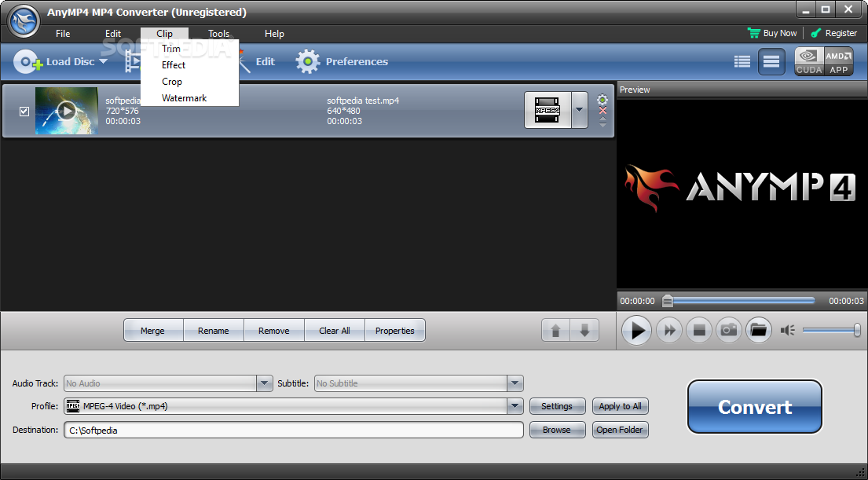The image size is (868, 480).
Task: Open the Help menu
Action: (274, 34)
